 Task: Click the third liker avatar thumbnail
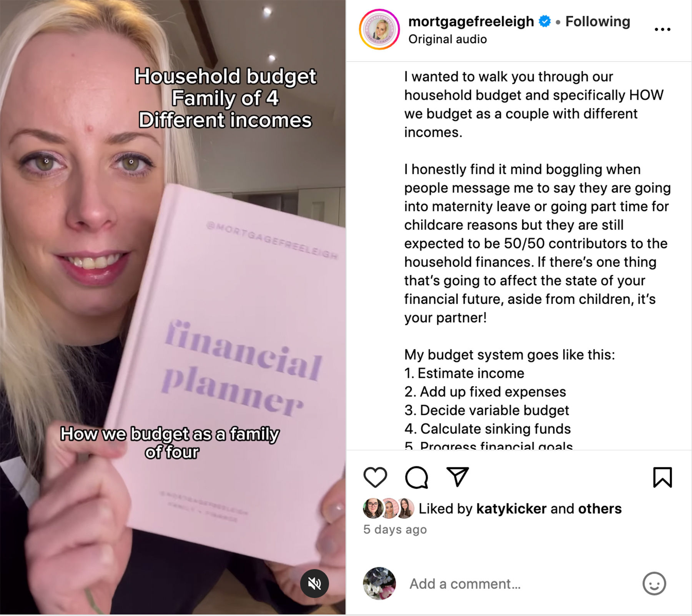pos(405,508)
